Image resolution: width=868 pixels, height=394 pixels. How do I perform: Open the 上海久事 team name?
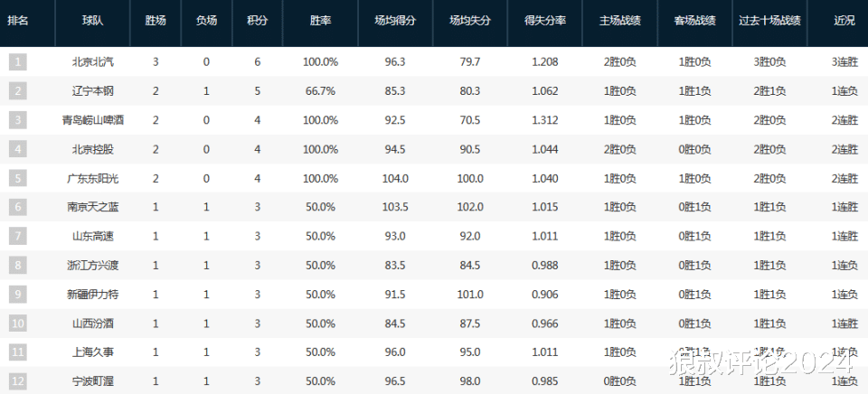pyautogui.click(x=92, y=352)
